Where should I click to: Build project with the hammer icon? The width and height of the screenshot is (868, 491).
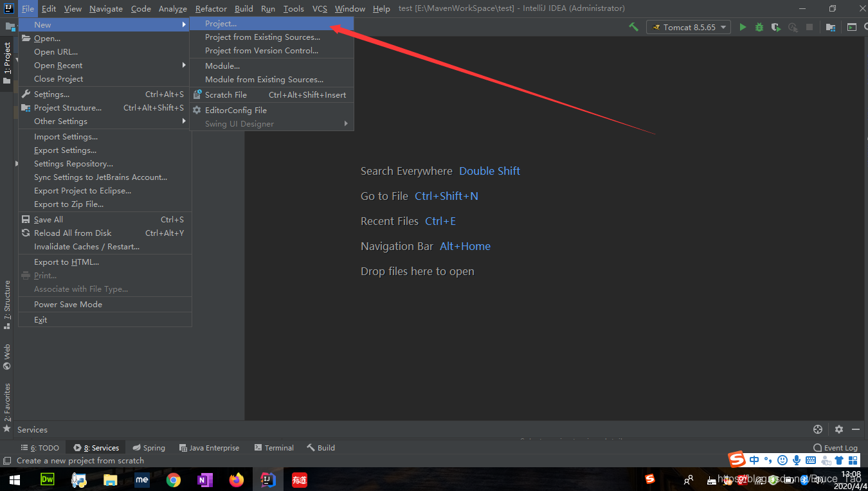pos(634,27)
